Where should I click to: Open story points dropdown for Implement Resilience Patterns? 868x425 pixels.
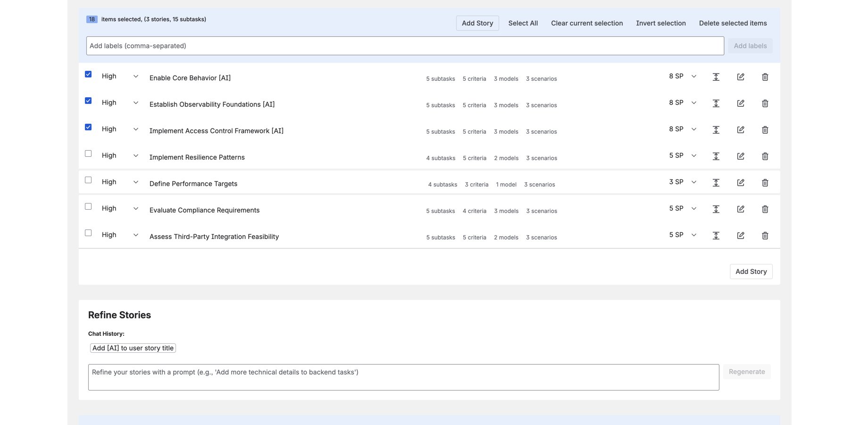694,155
